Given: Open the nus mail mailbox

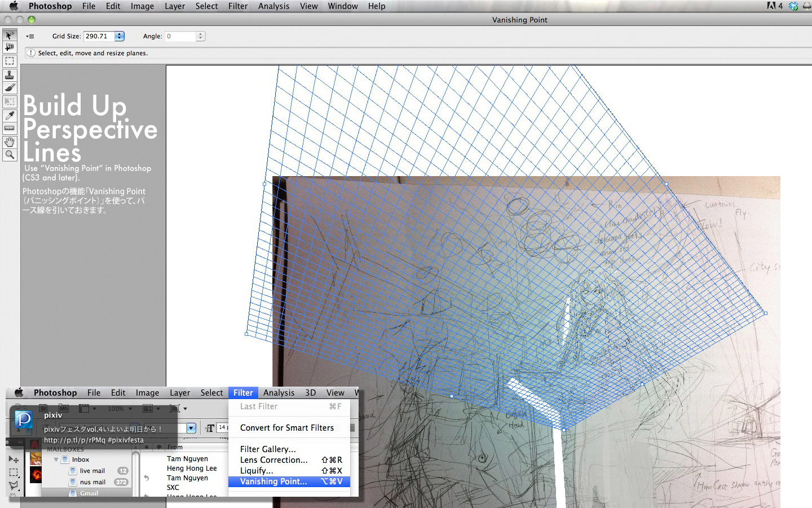Looking at the screenshot, I should point(92,482).
